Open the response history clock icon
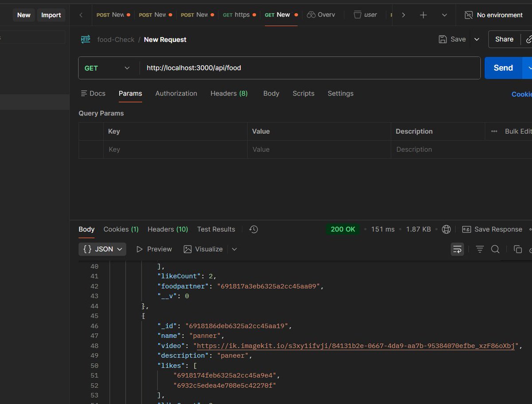This screenshot has width=532, height=404. click(x=254, y=229)
